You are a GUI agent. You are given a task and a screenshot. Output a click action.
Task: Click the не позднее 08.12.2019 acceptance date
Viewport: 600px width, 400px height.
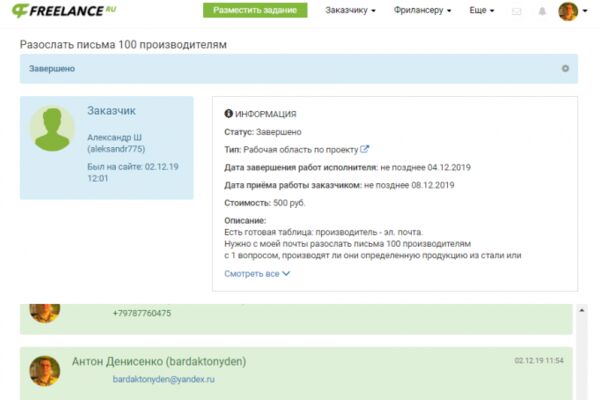409,185
